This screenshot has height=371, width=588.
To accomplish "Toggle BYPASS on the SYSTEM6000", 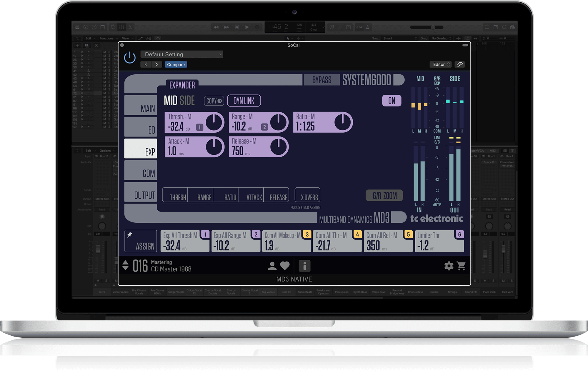I will 322,79.
